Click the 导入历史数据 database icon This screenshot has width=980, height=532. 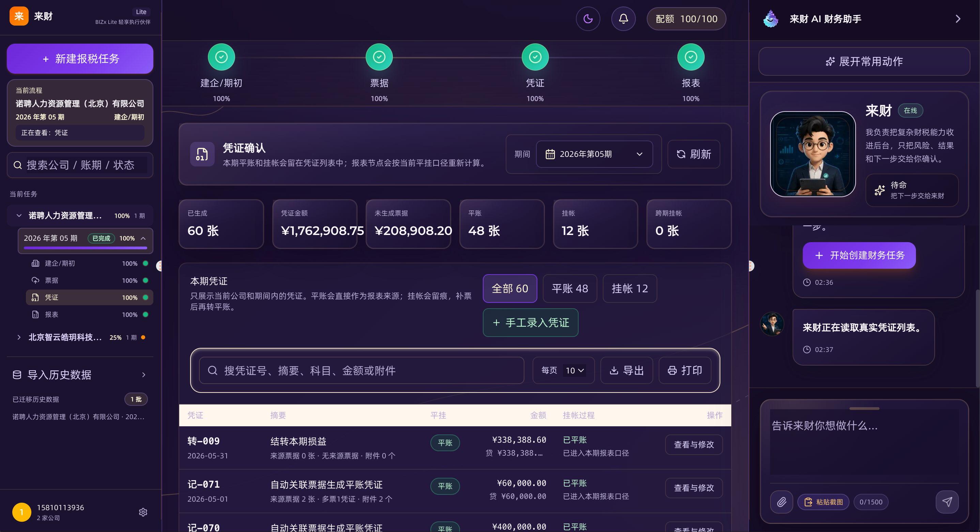point(17,375)
